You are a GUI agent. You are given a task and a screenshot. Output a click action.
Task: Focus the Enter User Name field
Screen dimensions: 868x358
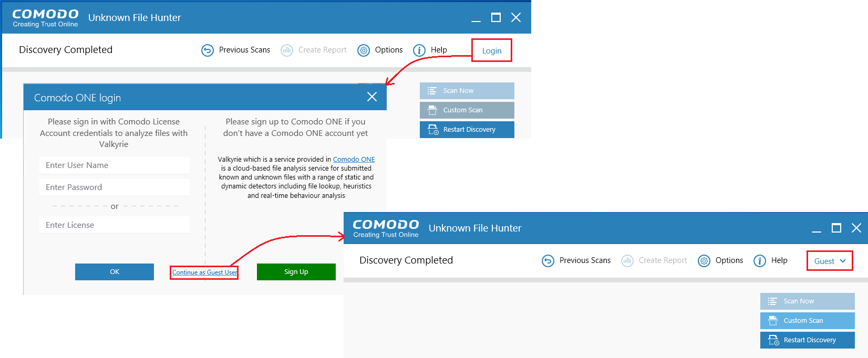pos(115,165)
